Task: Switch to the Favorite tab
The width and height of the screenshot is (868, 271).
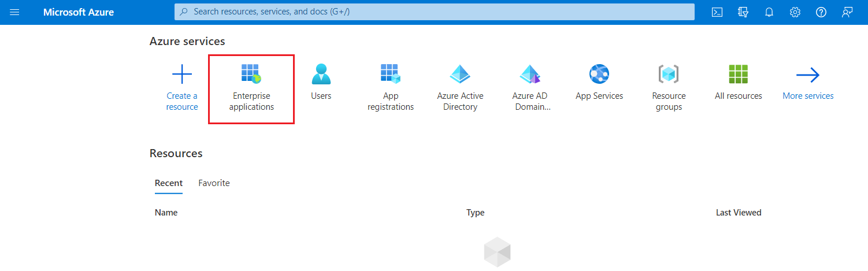Action: pos(214,183)
